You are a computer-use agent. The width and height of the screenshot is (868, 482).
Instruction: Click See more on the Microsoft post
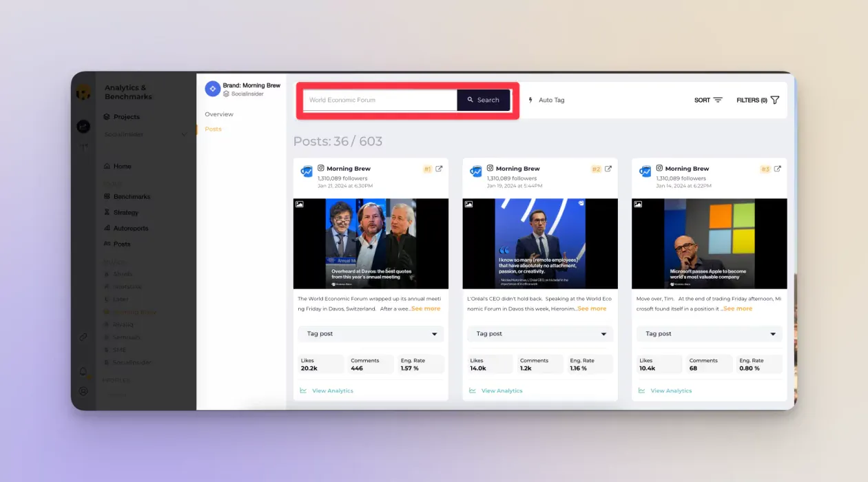click(738, 309)
